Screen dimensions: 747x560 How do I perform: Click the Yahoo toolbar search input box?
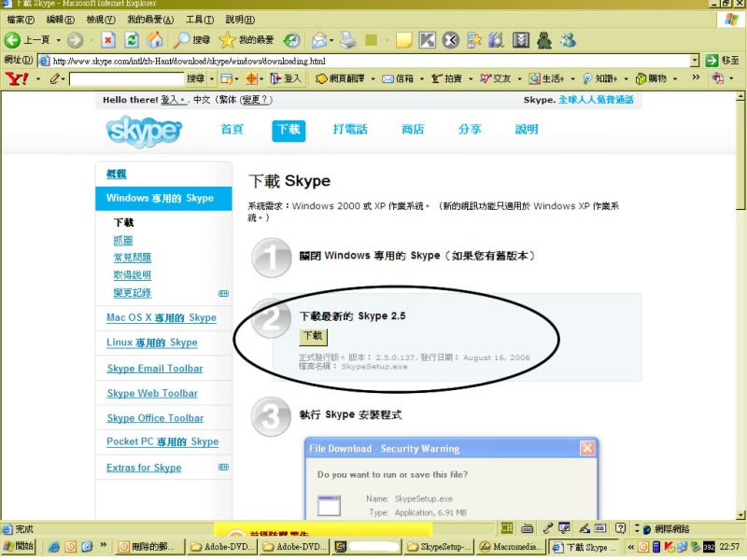127,78
